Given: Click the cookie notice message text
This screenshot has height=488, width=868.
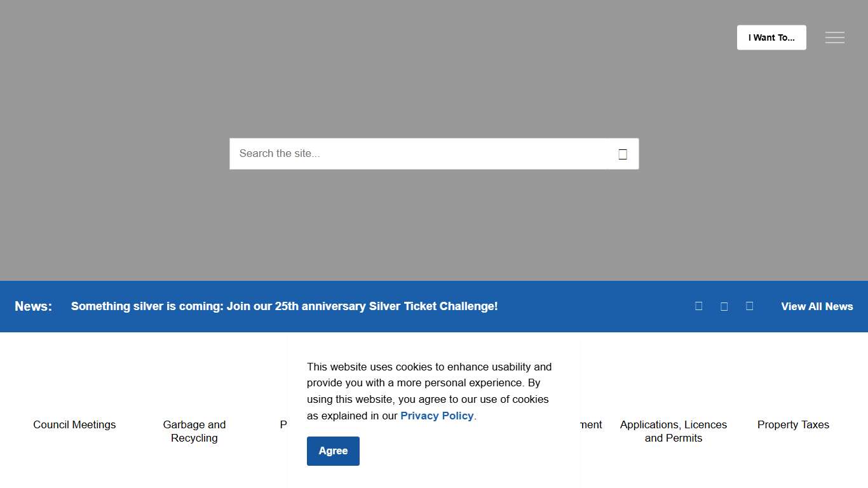Looking at the screenshot, I should (429, 383).
